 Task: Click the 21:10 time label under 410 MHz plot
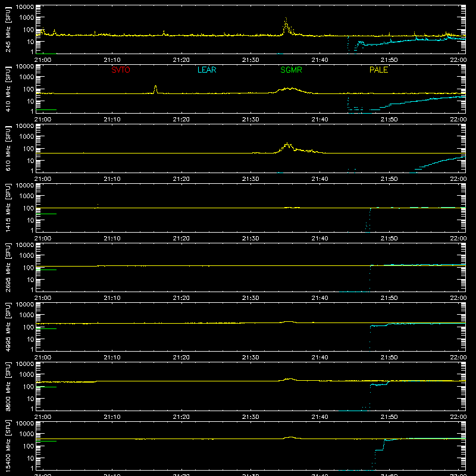point(112,120)
